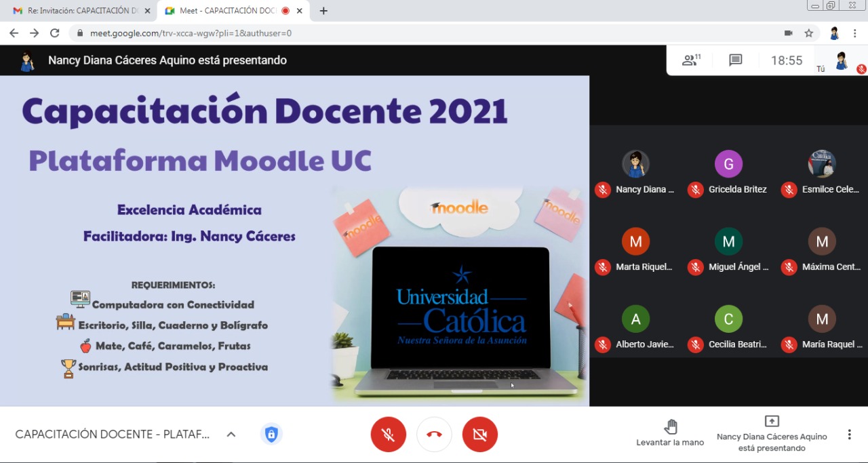Open a new browser tab
The width and height of the screenshot is (868, 463).
pyautogui.click(x=323, y=11)
